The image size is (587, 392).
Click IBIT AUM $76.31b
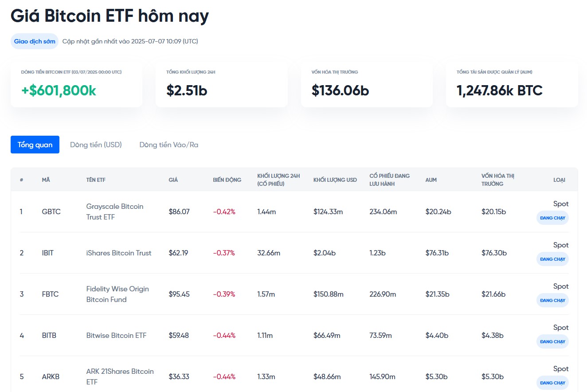coord(437,253)
